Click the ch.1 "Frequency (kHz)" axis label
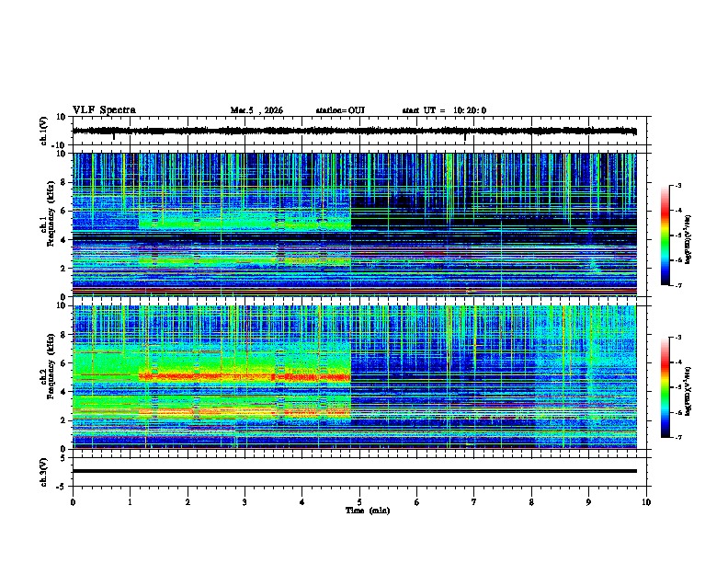 pos(51,213)
